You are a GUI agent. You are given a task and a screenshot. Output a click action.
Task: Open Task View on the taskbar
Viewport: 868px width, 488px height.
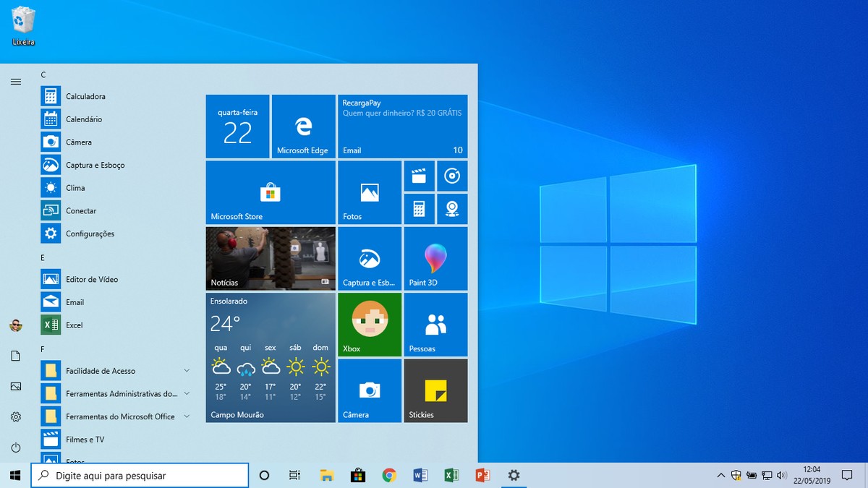294,475
